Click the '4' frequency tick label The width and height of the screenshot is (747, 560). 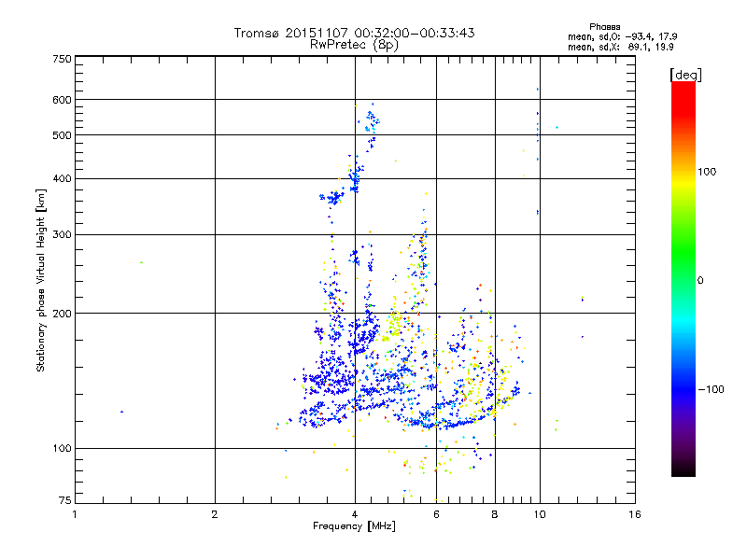point(355,514)
